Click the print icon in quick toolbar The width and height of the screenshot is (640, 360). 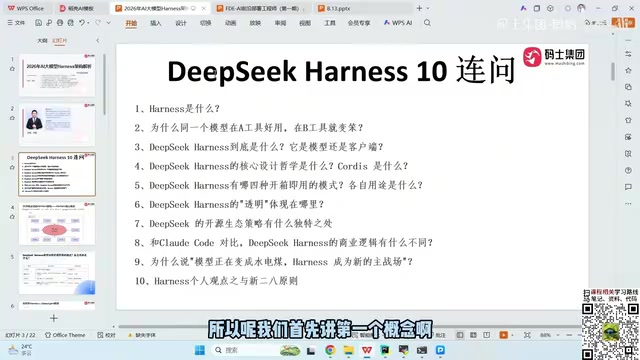(60, 23)
